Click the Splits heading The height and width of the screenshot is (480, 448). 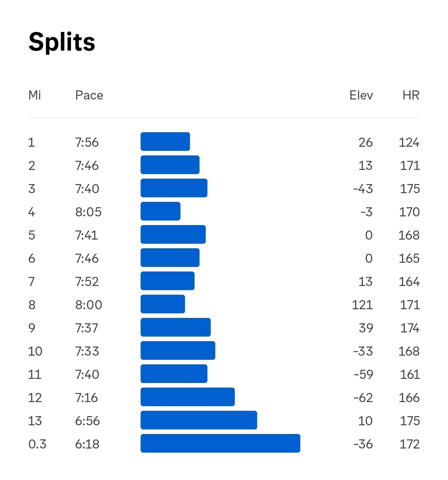pyautogui.click(x=62, y=42)
